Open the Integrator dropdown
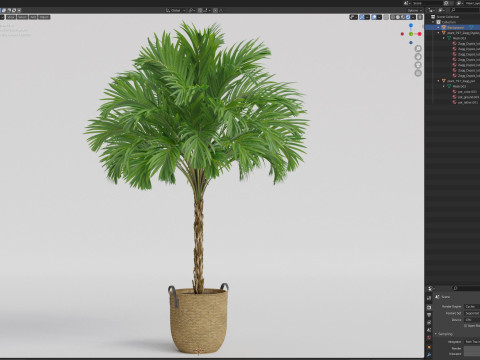 click(x=472, y=342)
